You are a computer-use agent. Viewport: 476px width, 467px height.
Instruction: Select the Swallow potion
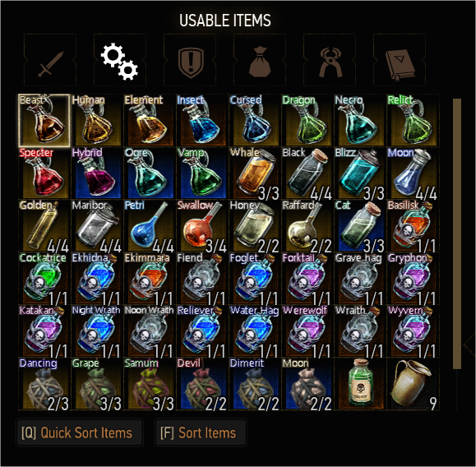click(202, 226)
